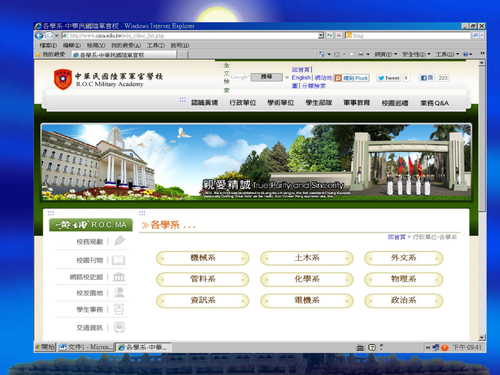Click the Print icon in the command bar
Screen dimensions: 500x375
pyautogui.click(x=361, y=54)
